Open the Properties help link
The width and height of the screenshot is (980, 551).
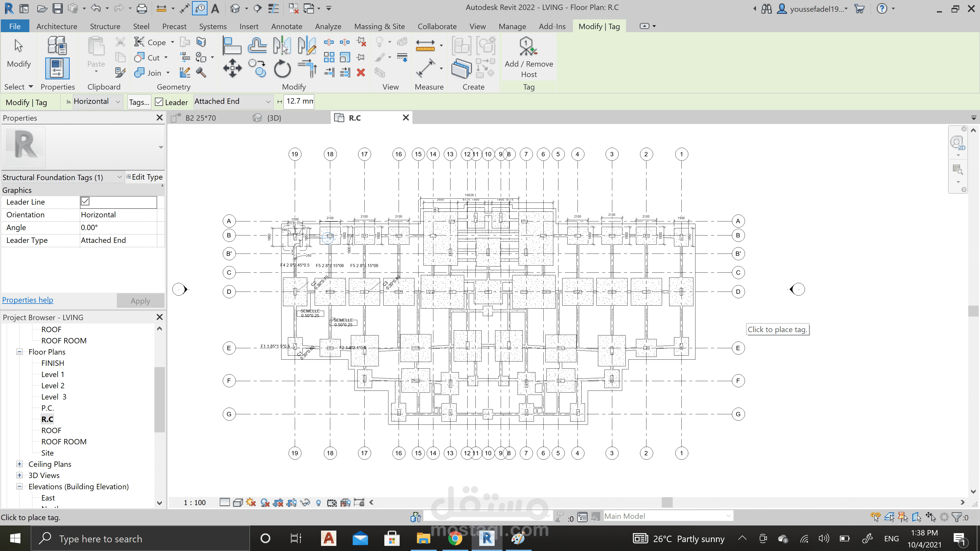28,300
